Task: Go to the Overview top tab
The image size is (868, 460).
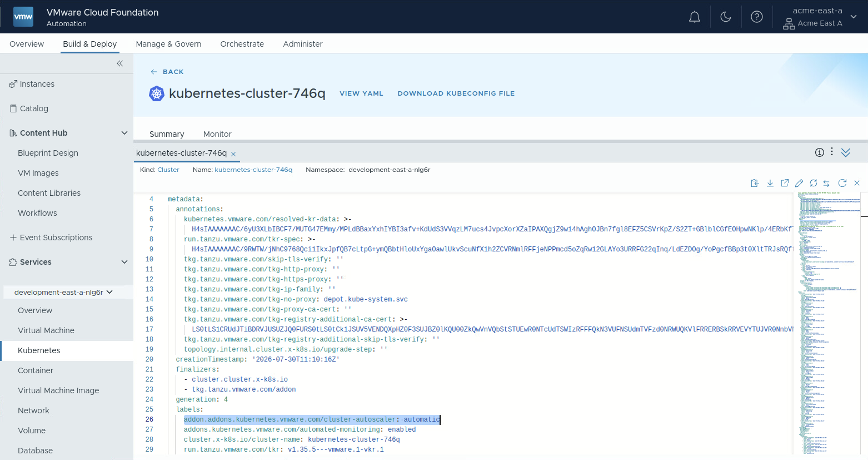Action: click(x=27, y=44)
